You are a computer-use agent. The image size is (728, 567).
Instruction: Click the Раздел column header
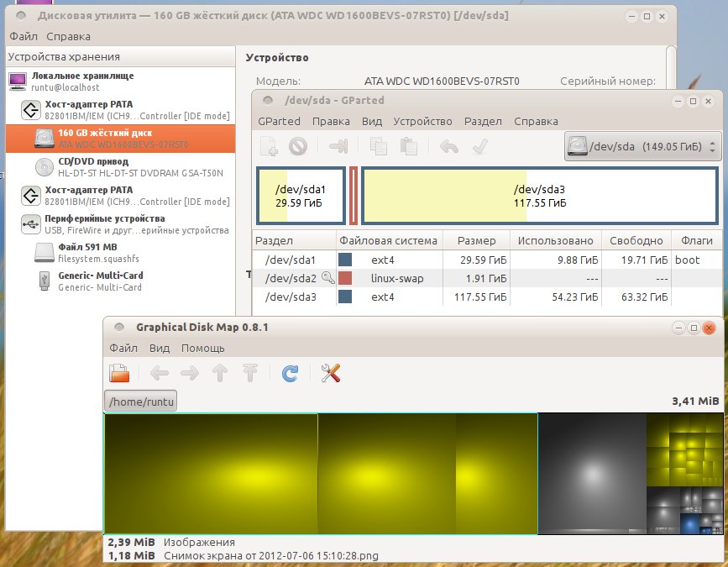[295, 240]
